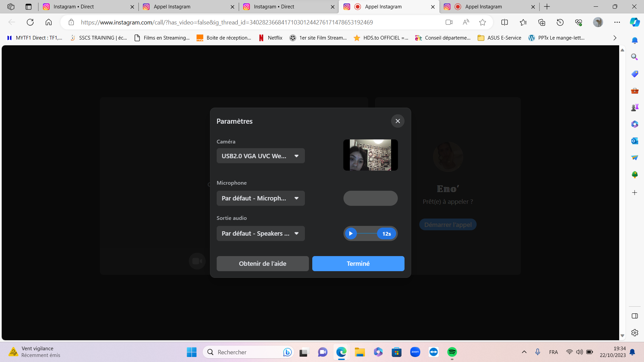The width and height of the screenshot is (644, 362).
Task: Play the speaker test sound labeled 12s
Action: coord(351,233)
